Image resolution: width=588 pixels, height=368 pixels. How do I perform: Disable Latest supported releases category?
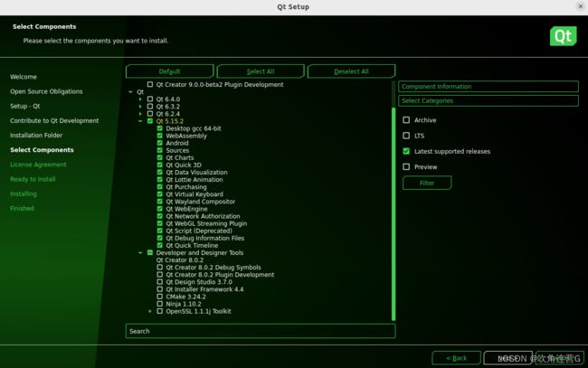pos(406,151)
